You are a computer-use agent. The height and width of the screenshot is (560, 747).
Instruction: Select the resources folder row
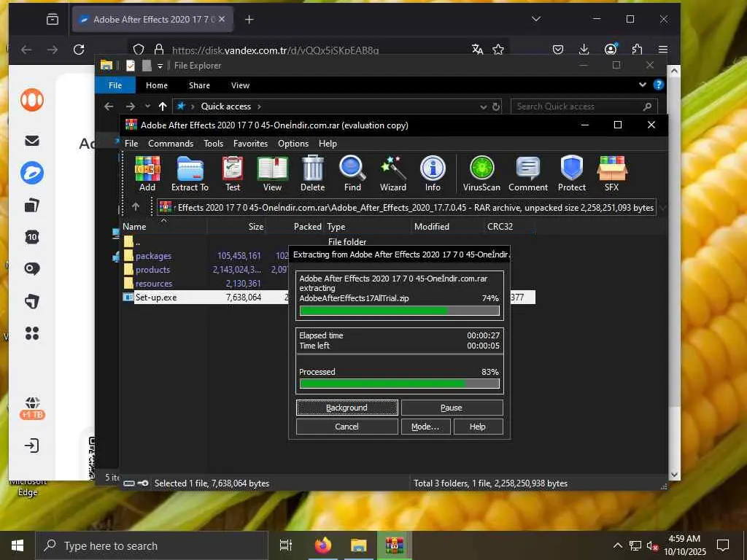click(x=204, y=284)
